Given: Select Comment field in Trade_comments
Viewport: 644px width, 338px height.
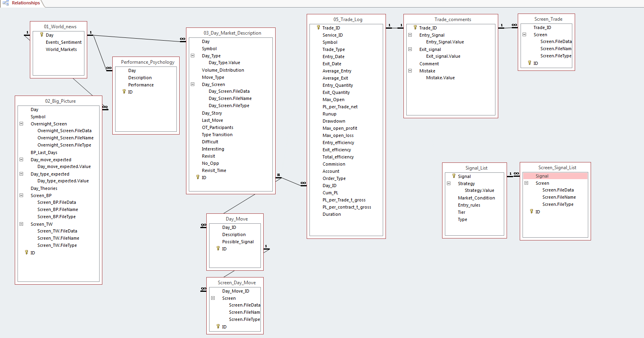Looking at the screenshot, I should (x=429, y=64).
